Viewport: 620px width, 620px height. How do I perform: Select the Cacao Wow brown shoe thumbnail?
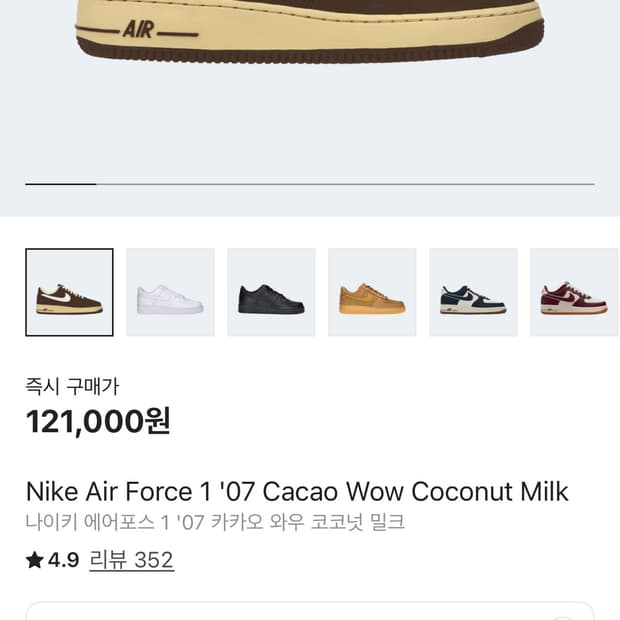click(x=69, y=292)
